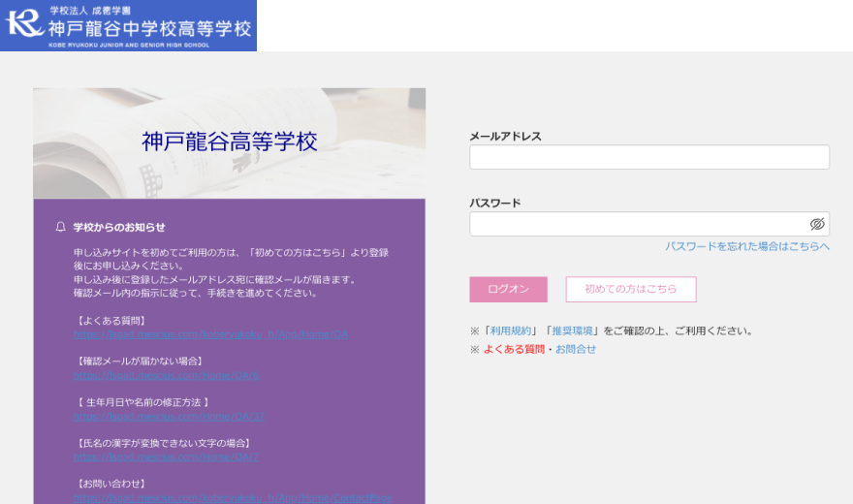Click the Kobe Ryukoku school logo banner
Viewport: 853px width, 504px height.
click(128, 25)
